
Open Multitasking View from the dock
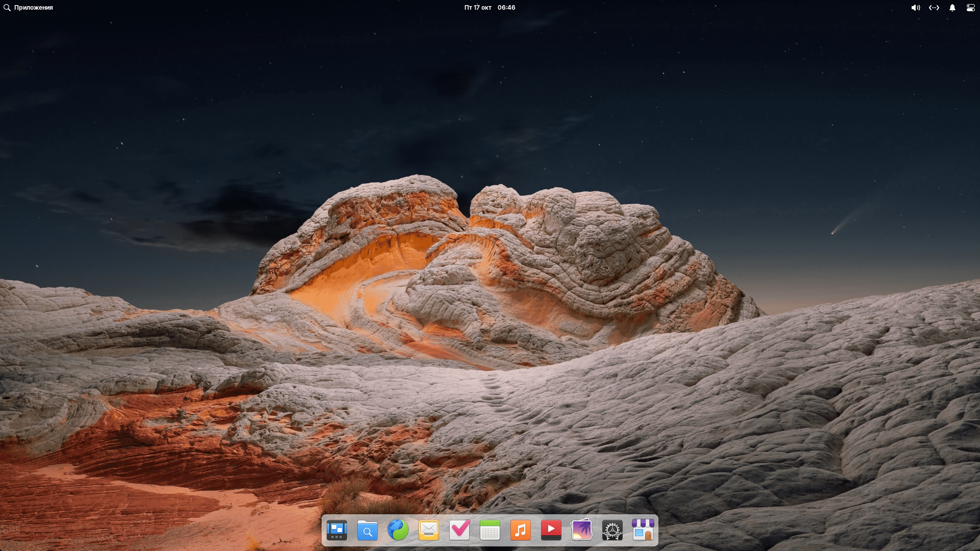pos(337,530)
